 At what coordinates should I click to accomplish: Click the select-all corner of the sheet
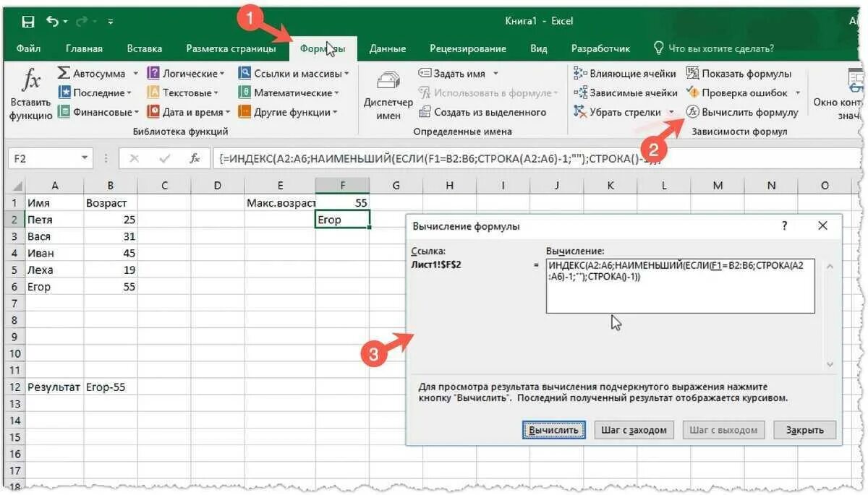[x=14, y=186]
